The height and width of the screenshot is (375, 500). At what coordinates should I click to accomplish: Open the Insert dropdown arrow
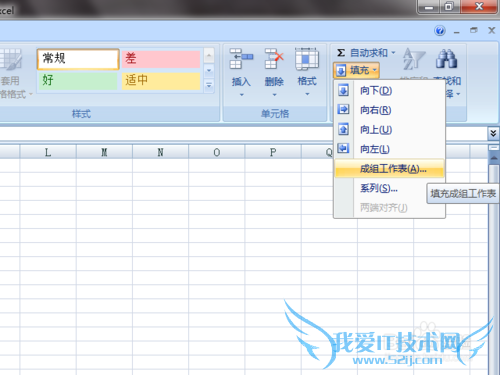point(242,95)
